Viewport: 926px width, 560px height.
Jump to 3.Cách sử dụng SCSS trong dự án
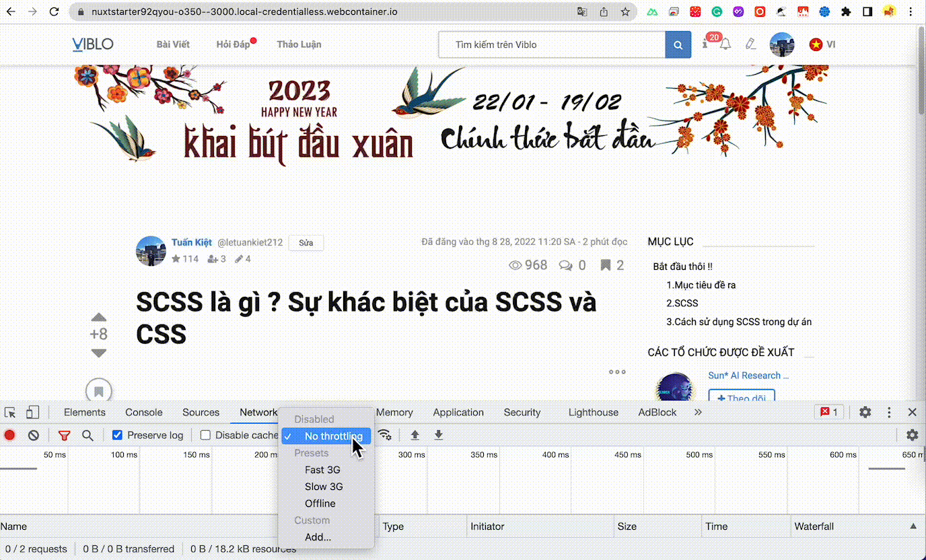(739, 322)
